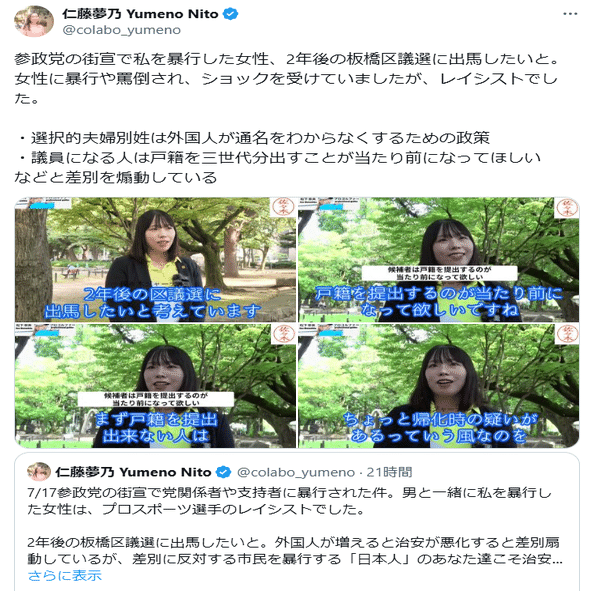This screenshot has height=591, width=591.
Task: Click the quoted tweet author name Yumeno Nito
Action: coord(133,472)
